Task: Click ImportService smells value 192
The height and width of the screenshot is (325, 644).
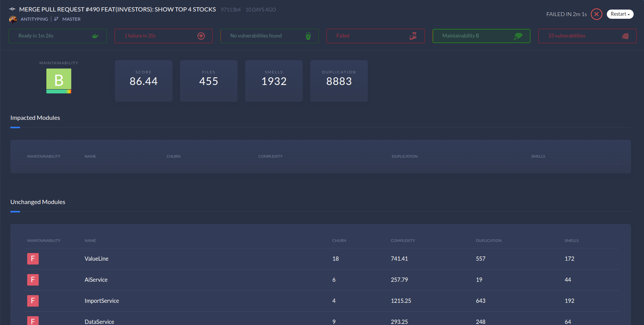Action: (x=570, y=301)
